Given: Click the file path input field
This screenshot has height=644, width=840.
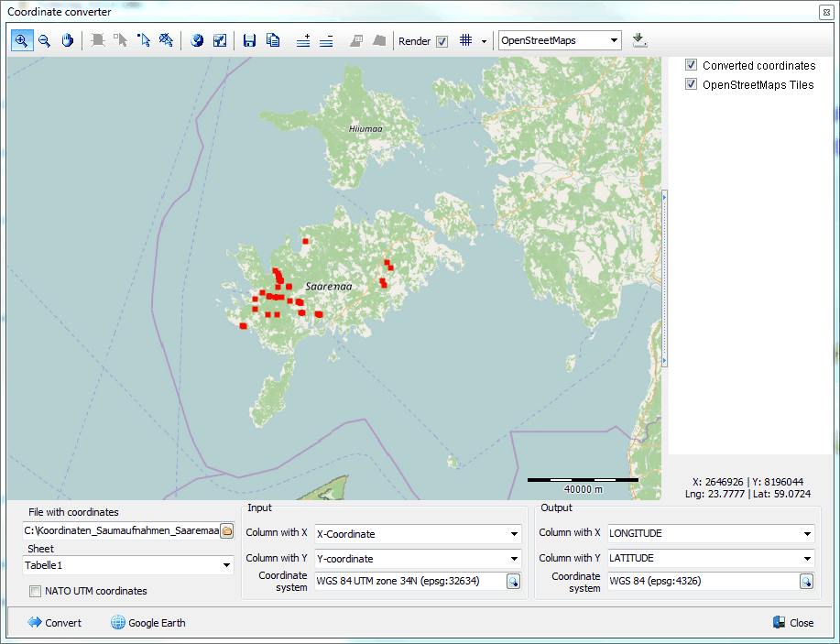Looking at the screenshot, I should (x=121, y=530).
